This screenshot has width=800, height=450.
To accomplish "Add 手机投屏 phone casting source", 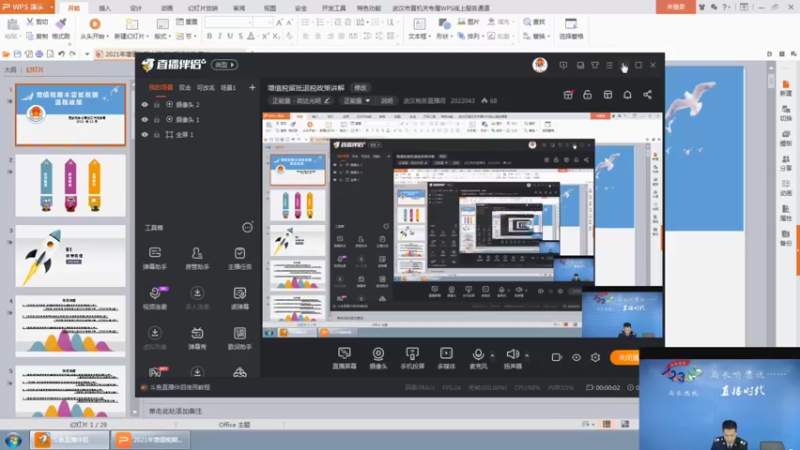I will point(412,358).
